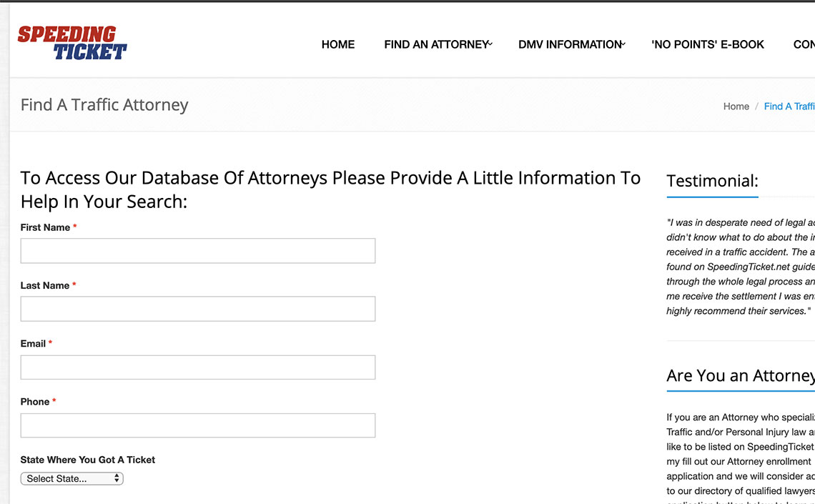
Task: Focus the Last Name input field
Action: [x=198, y=309]
